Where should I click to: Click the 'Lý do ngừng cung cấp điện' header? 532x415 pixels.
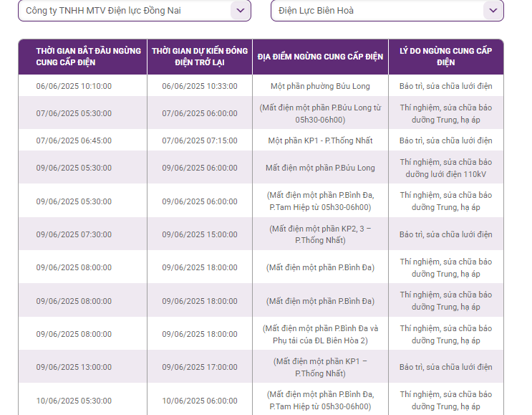pyautogui.click(x=446, y=57)
